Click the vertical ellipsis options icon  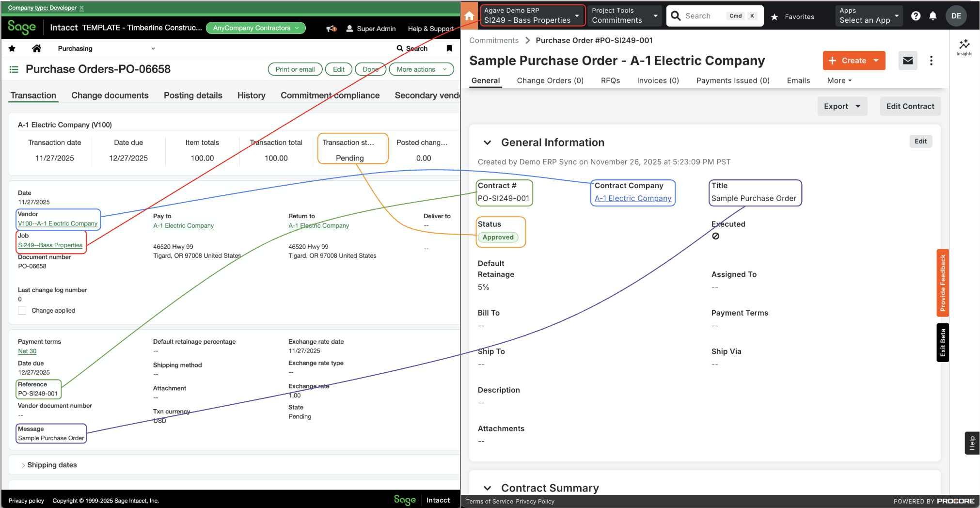click(x=931, y=61)
